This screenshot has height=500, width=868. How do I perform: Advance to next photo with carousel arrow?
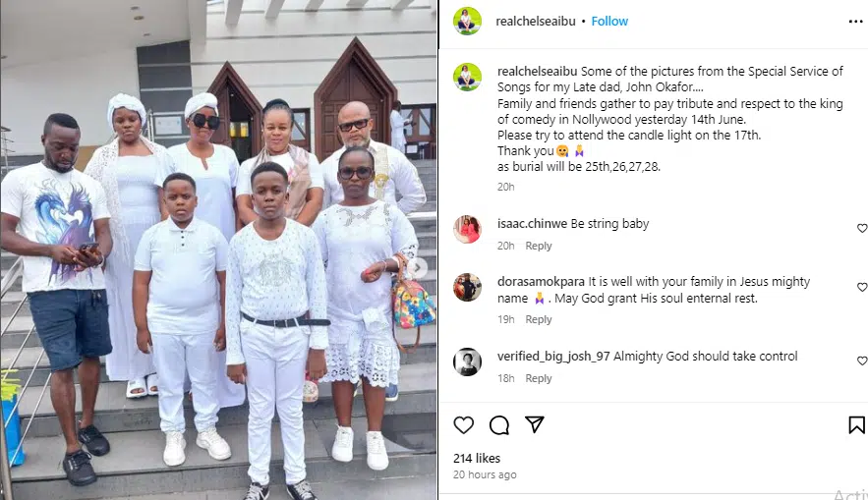point(419,268)
